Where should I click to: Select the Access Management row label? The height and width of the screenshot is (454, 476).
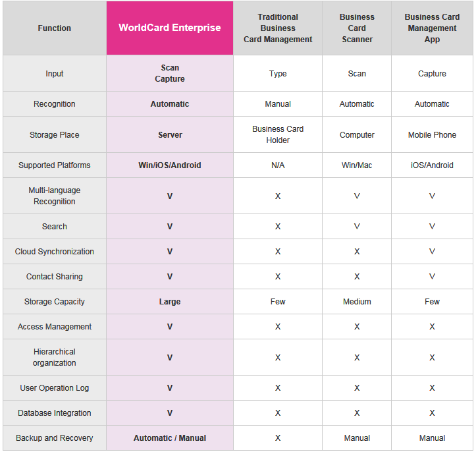point(55,327)
